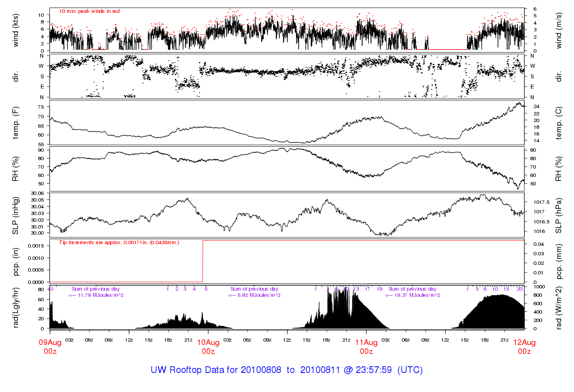Click the '19.37 MJoules/m^2' daily sum
The height and width of the screenshot is (392, 574).
coord(417,295)
